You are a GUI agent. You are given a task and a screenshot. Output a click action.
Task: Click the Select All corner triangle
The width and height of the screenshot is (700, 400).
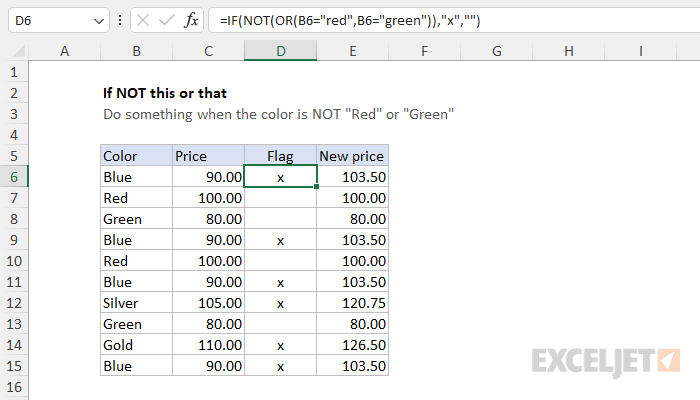(18, 51)
